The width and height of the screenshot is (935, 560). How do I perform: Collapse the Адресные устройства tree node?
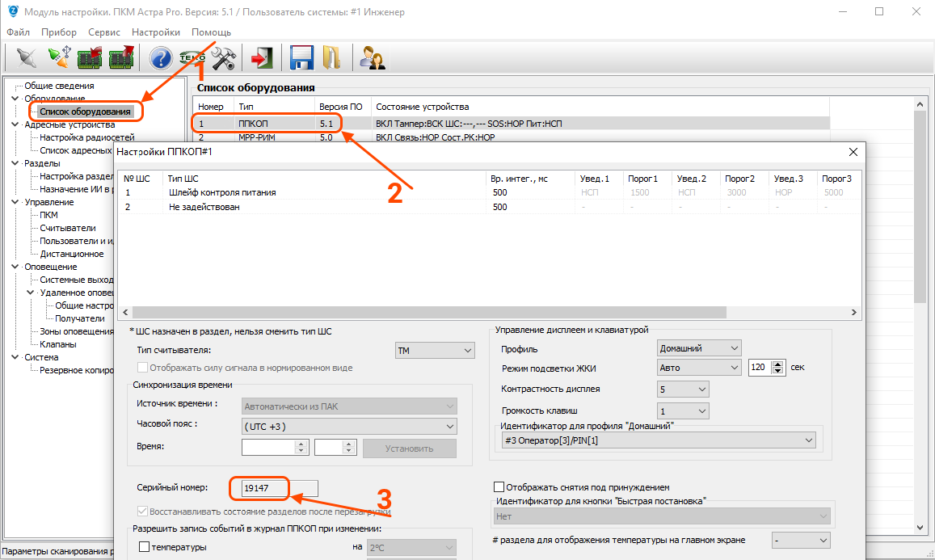click(x=15, y=124)
